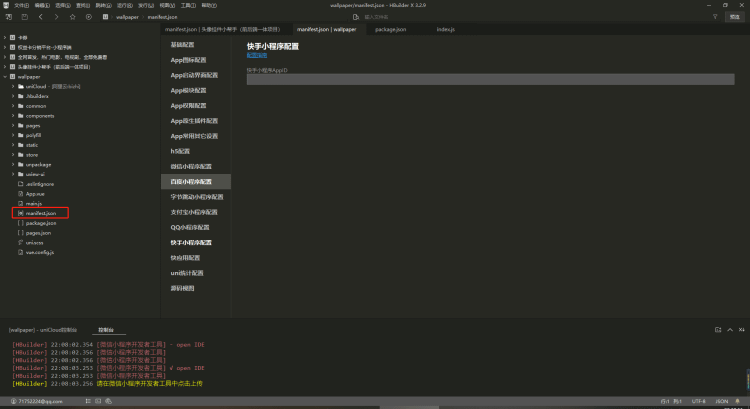The image size is (750, 409).
Task: Collapse the console panel with up chevron
Action: (730, 330)
